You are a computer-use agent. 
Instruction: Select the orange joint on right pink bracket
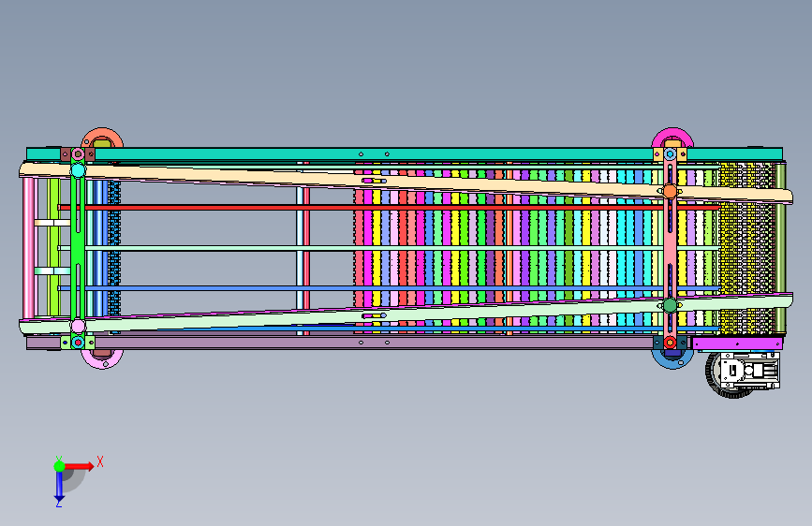[x=670, y=192]
